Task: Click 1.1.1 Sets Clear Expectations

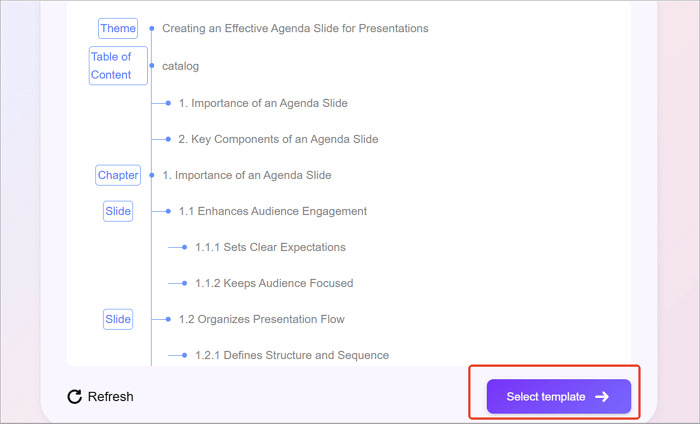Action: (x=270, y=247)
